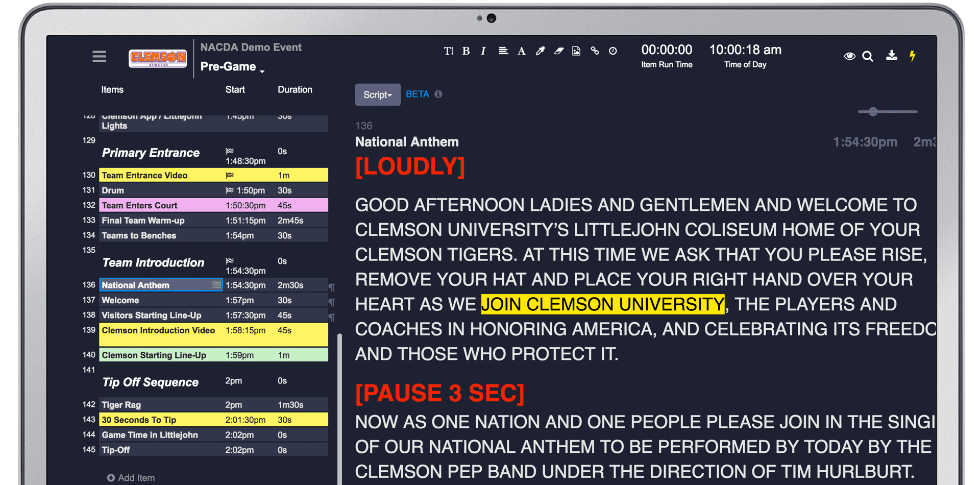Click the 1:54:30pm script start time
The width and height of the screenshot is (980, 485).
pyautogui.click(x=865, y=142)
